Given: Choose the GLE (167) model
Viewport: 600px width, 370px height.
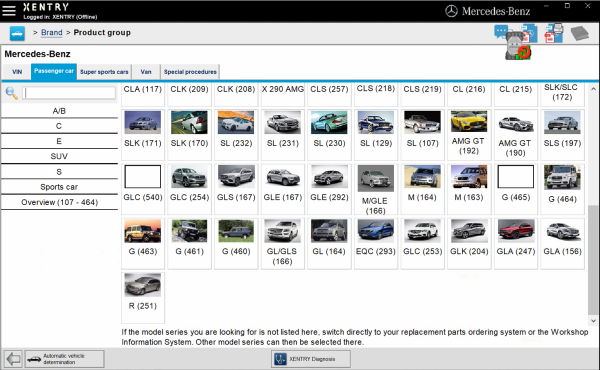Looking at the screenshot, I should 283,189.
